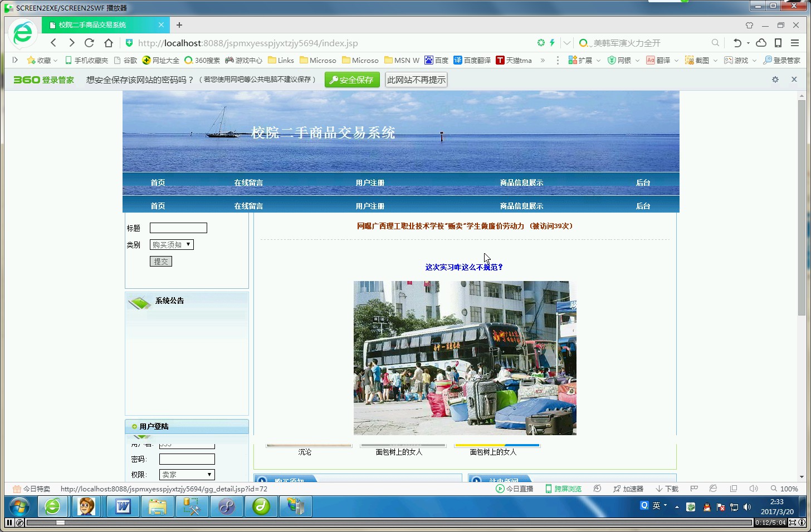Viewport: 811px width, 532px height.
Task: Open a new tab with the plus icon
Action: (179, 25)
